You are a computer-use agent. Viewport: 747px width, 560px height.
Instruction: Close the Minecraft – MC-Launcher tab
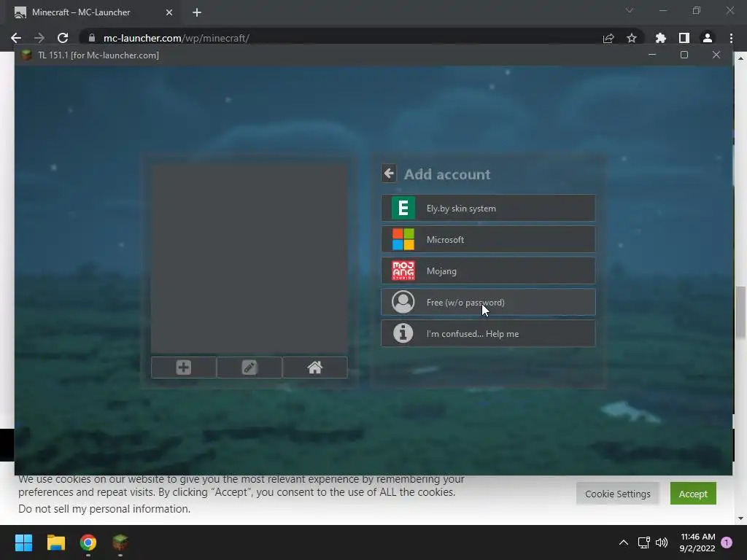pos(169,12)
